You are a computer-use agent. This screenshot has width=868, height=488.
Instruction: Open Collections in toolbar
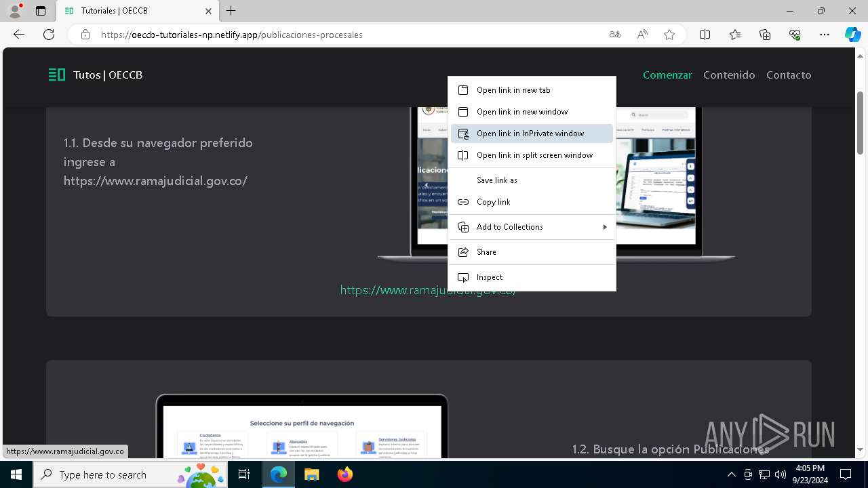click(x=765, y=35)
